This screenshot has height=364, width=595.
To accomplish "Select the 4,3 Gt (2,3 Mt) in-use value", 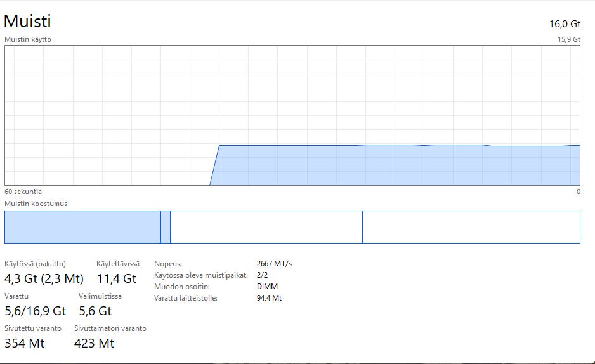I will click(44, 278).
